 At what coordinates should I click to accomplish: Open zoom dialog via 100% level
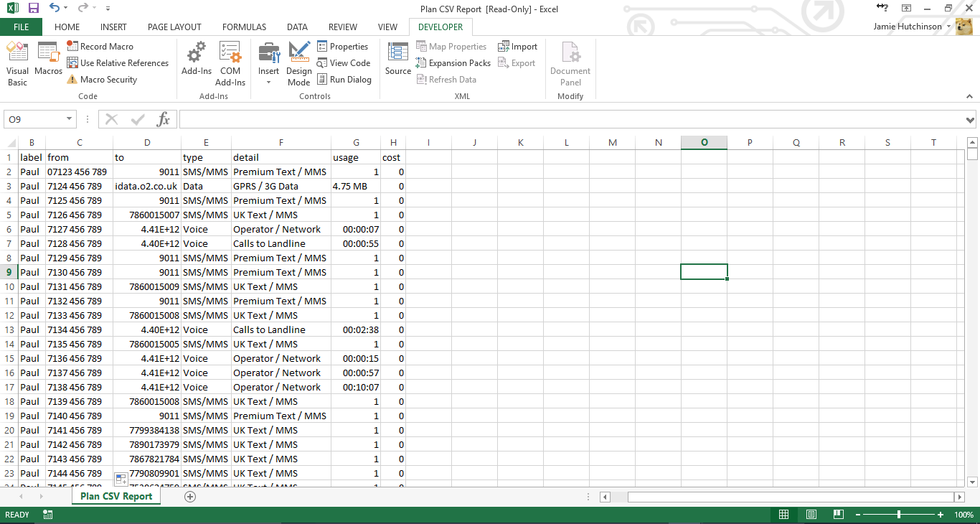pos(963,515)
